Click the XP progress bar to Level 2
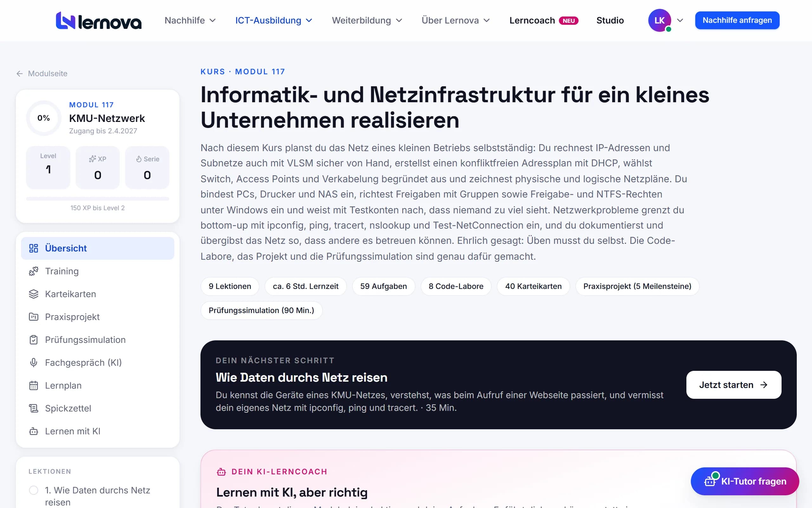812x508 pixels. 98,198
